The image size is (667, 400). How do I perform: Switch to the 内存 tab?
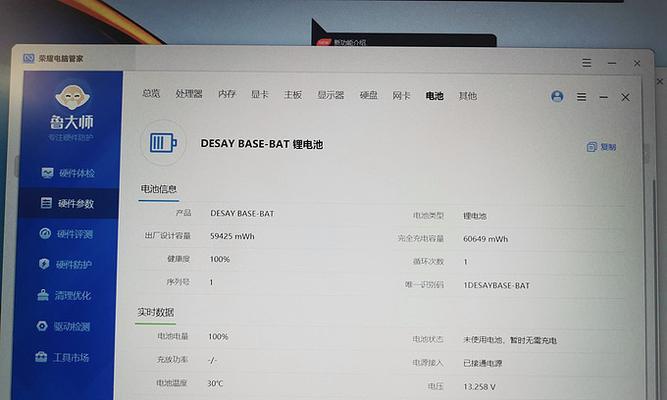tap(227, 94)
